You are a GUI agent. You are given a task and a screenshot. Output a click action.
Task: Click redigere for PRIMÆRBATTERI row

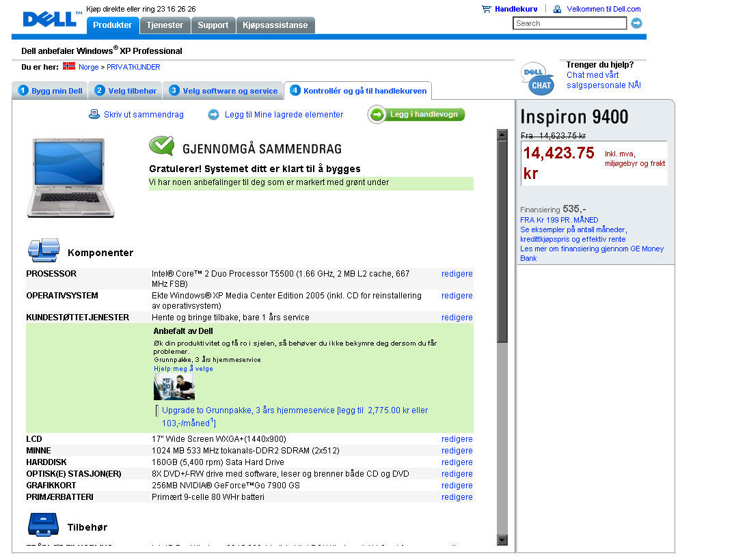tap(457, 497)
